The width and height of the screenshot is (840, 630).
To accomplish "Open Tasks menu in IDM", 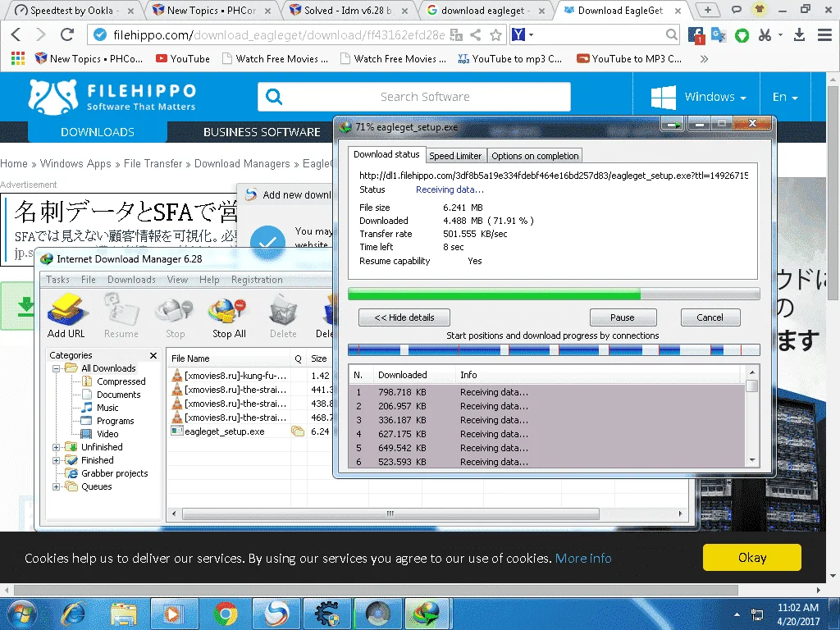I will tap(57, 280).
